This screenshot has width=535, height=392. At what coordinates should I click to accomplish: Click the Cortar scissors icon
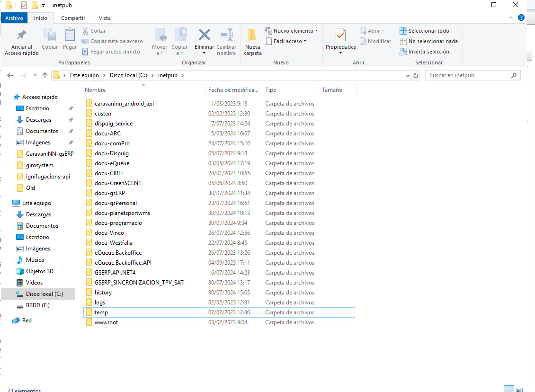(85, 31)
